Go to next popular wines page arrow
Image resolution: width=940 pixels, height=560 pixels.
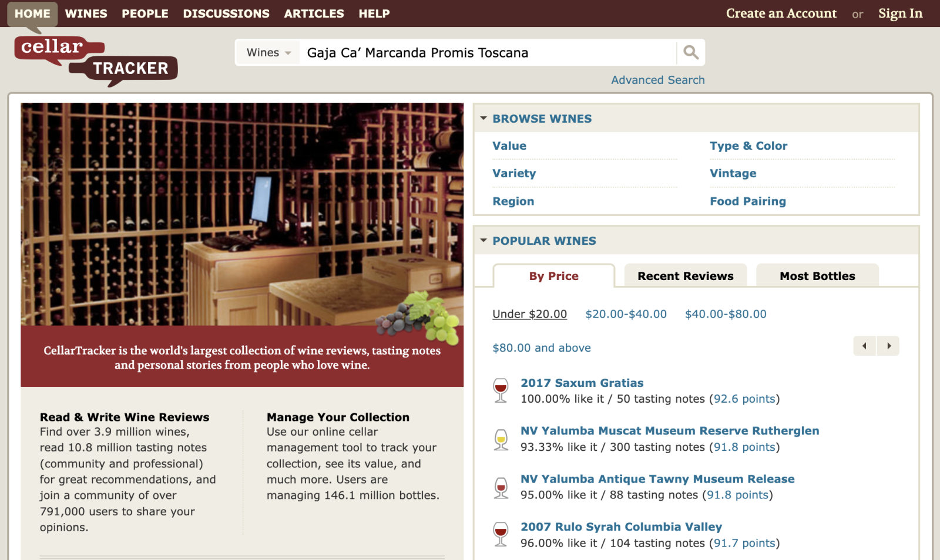click(x=888, y=346)
